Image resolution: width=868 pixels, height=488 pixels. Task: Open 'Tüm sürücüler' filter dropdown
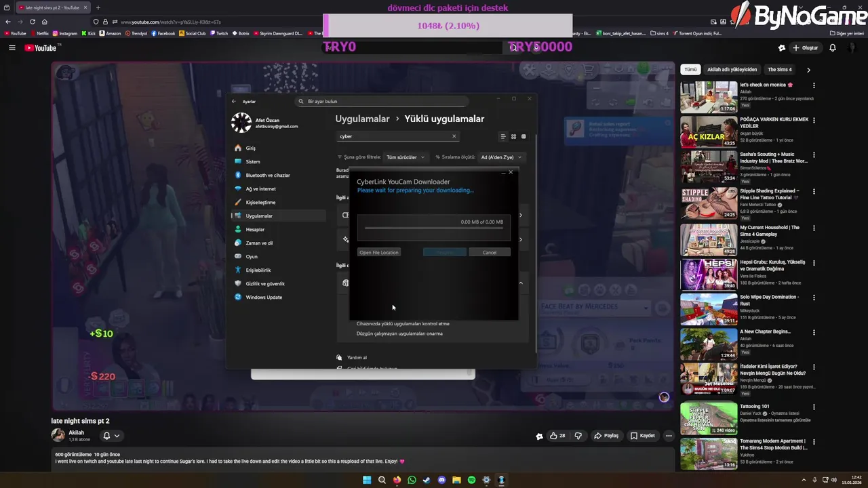point(406,157)
